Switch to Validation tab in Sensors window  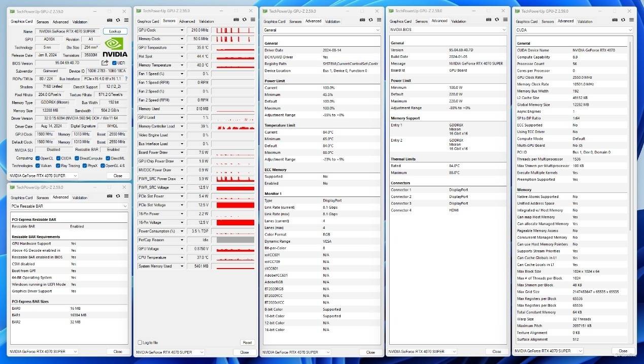206,21
